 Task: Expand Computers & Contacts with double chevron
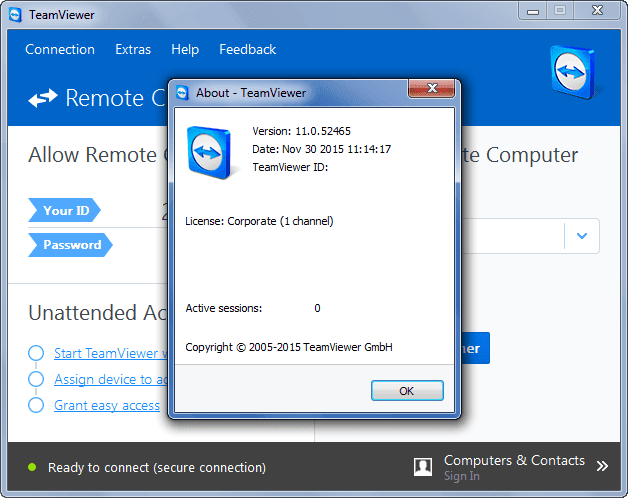[602, 466]
